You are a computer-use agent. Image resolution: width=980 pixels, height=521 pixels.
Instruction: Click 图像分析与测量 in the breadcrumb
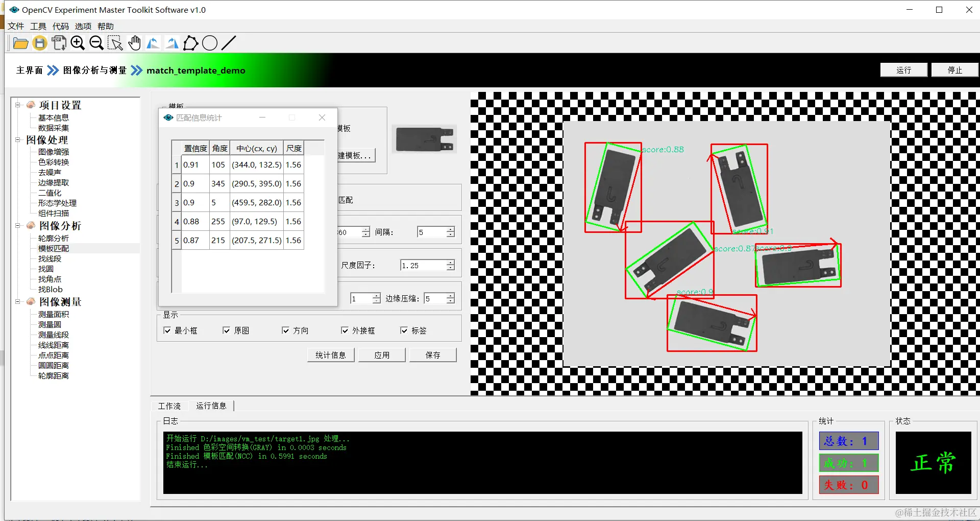pos(95,70)
